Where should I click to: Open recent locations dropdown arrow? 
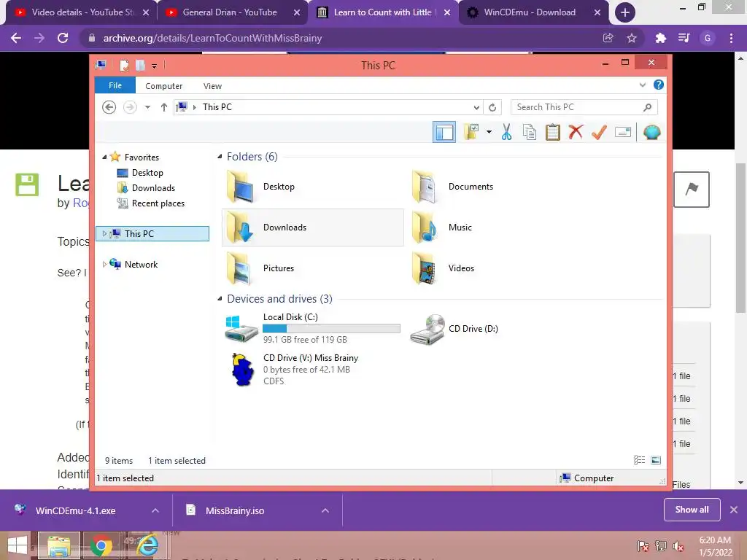coord(147,107)
